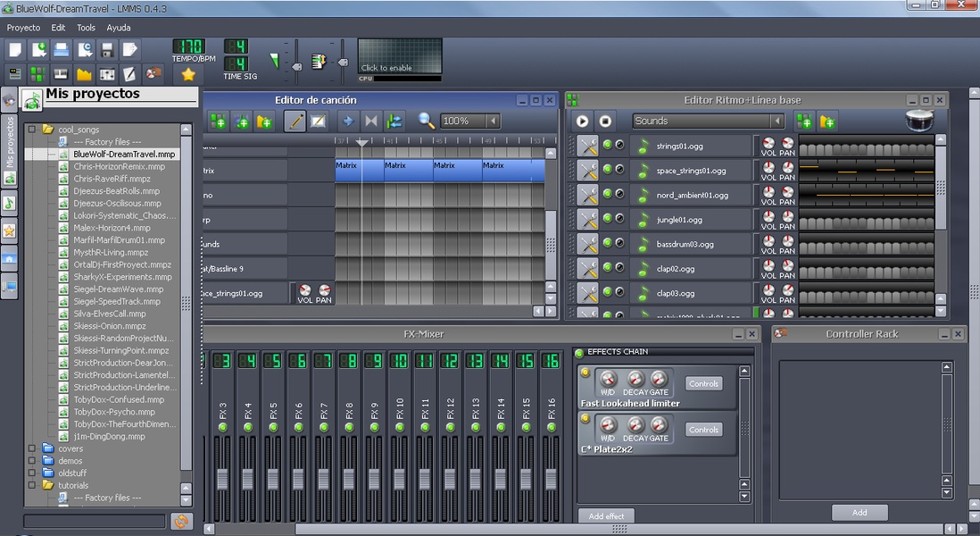980x536 pixels.
Task: Select the draw mode pencil tool
Action: pos(295,121)
